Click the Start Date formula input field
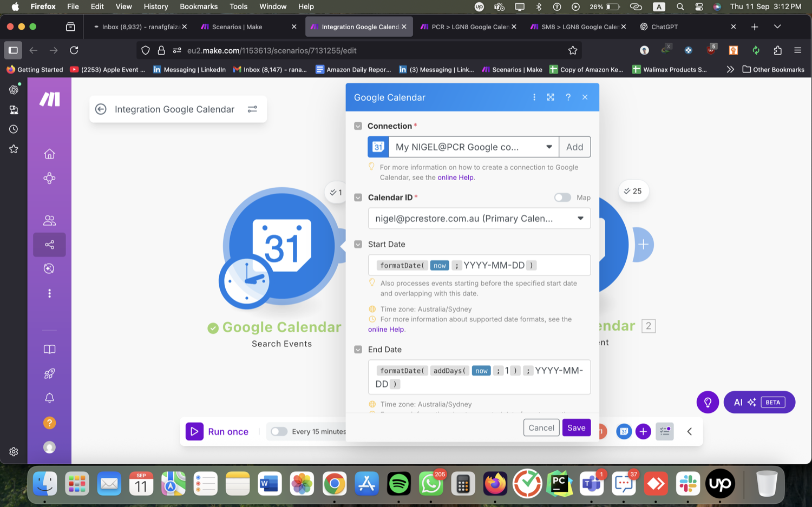This screenshot has width=812, height=507. click(479, 265)
